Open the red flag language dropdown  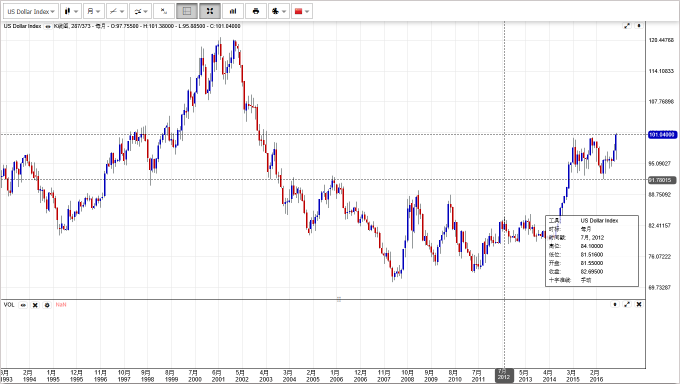pos(302,11)
